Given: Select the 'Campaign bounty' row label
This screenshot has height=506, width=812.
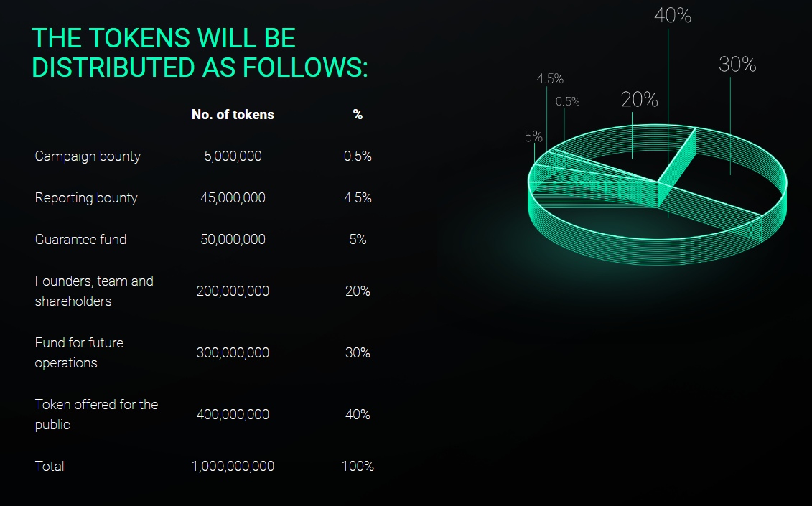Looking at the screenshot, I should (88, 156).
